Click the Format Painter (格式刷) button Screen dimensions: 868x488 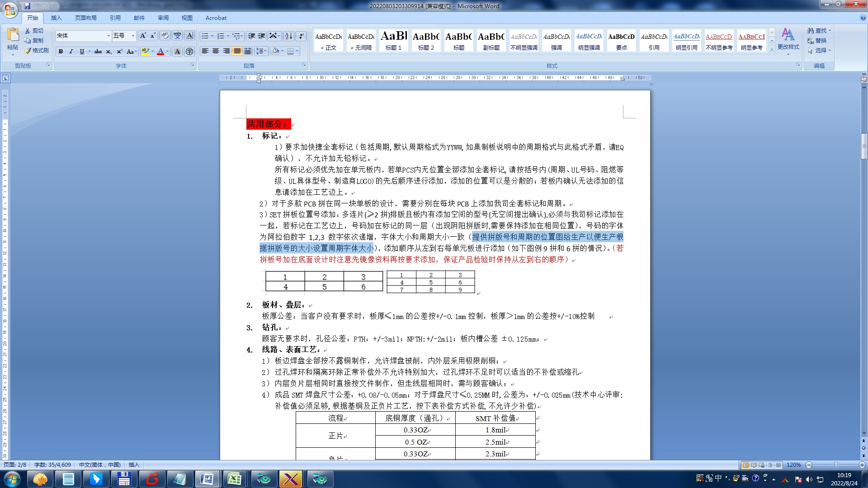click(x=36, y=51)
